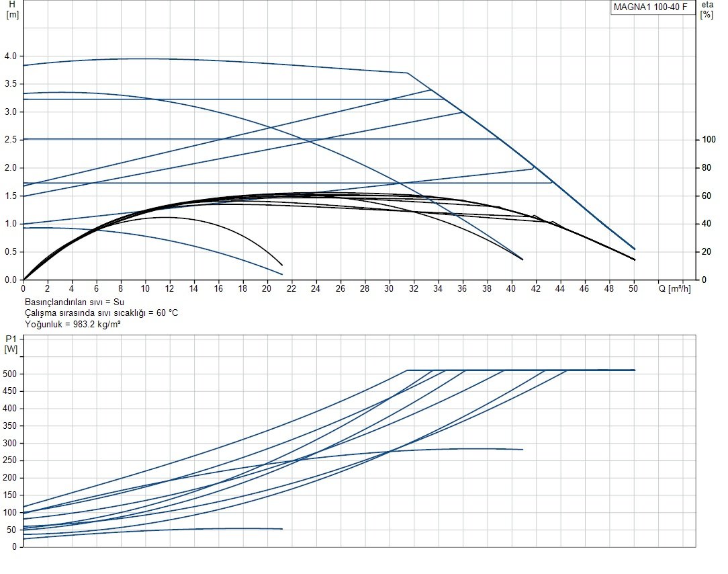Click the 'Yoğunluk = 983.2 kg/m³' text line
This screenshot has height=574, width=728.
point(73,324)
